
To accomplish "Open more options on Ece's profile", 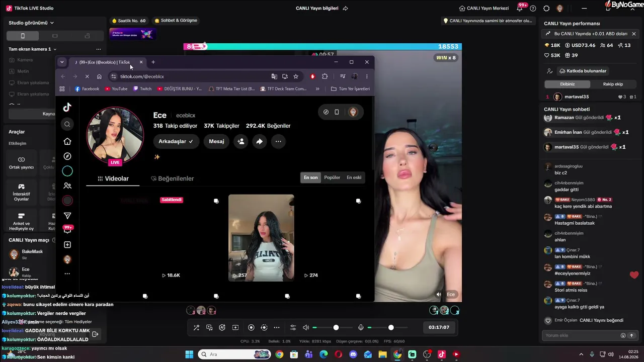I will (x=278, y=141).
